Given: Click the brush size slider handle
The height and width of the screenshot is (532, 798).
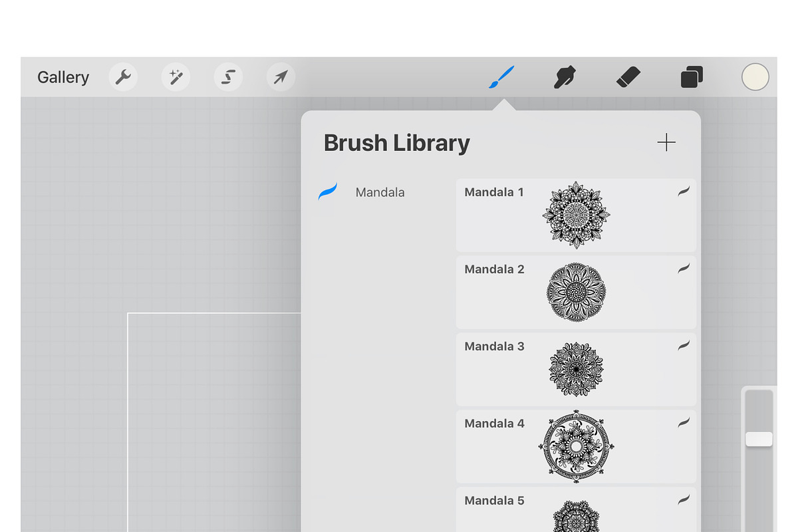Looking at the screenshot, I should 759,439.
